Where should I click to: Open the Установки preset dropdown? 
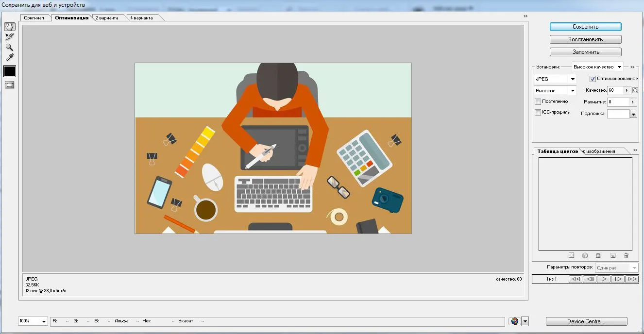tap(597, 67)
